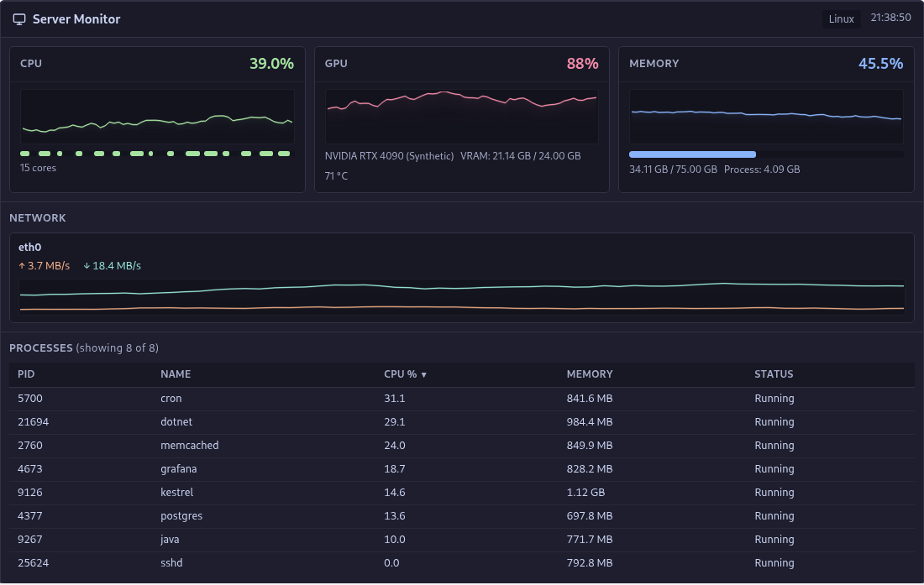Click the 'NVIDIA RTX 4090 (Synthetic)' label

pyautogui.click(x=389, y=156)
